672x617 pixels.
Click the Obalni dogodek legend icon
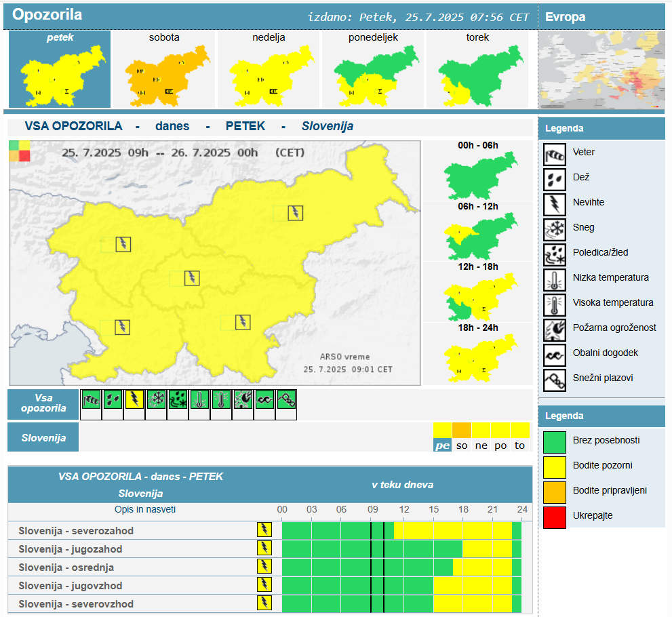(x=555, y=355)
